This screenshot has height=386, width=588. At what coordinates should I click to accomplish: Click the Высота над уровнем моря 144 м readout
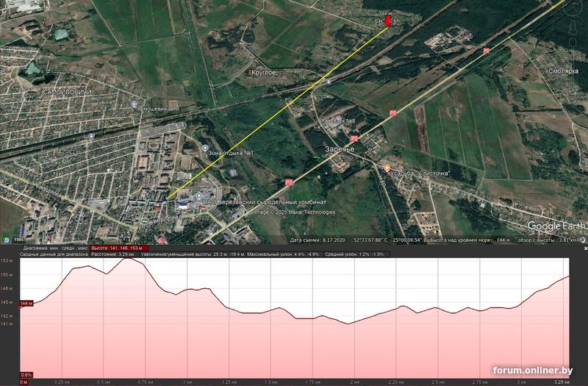pyautogui.click(x=470, y=240)
